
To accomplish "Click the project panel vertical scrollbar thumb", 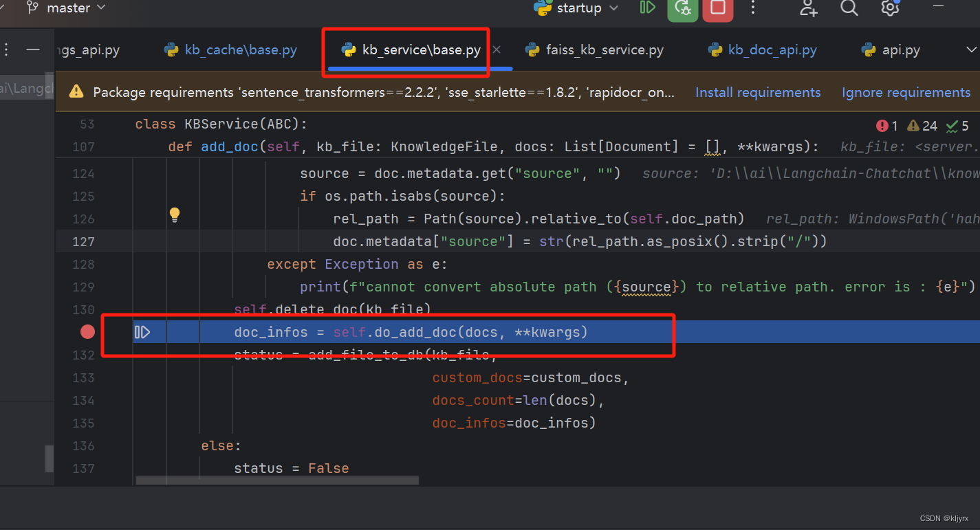I will click(50, 458).
